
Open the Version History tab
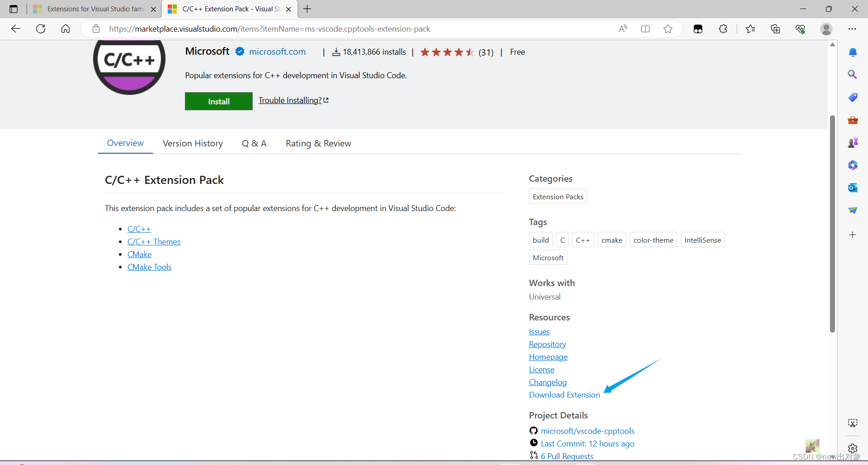pos(193,143)
